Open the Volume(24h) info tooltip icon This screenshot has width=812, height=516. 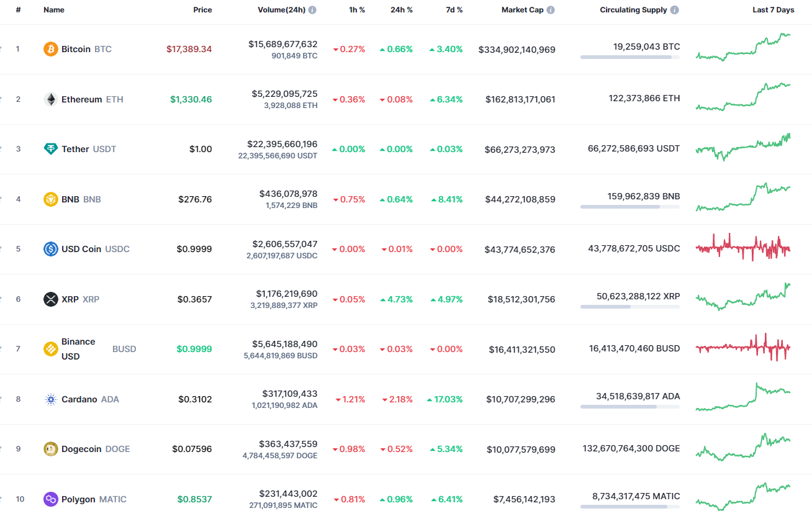click(x=311, y=9)
